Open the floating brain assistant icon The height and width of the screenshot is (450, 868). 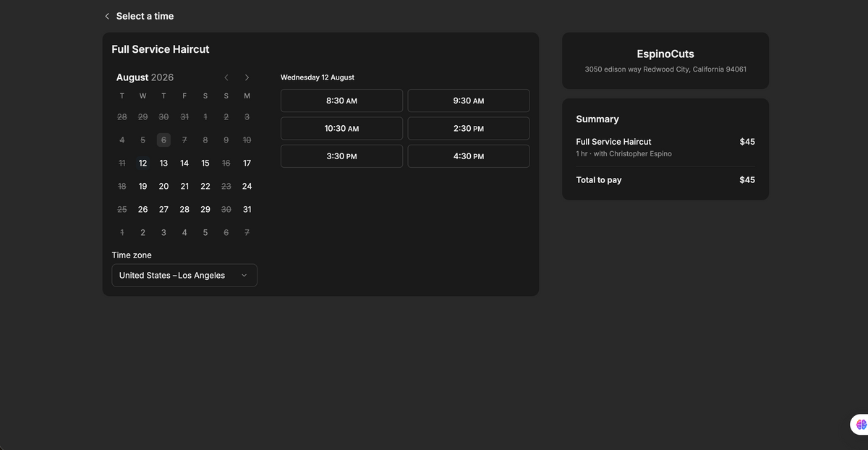[860, 425]
